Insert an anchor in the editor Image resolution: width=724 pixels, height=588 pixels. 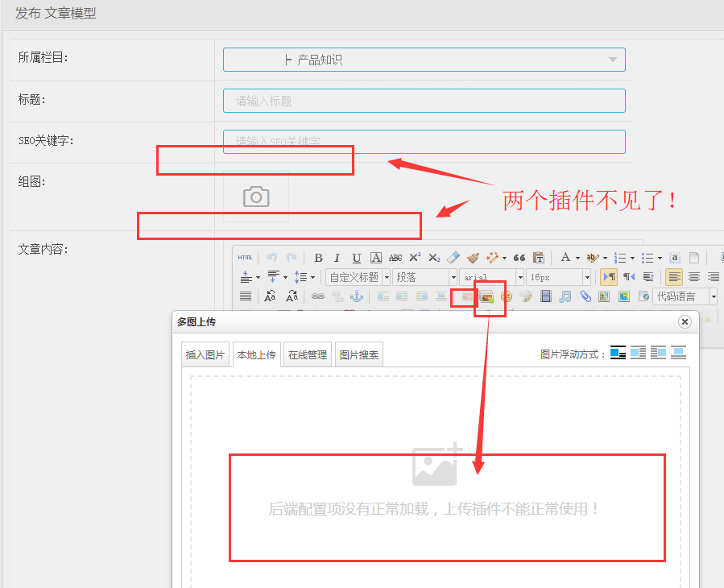[x=357, y=296]
